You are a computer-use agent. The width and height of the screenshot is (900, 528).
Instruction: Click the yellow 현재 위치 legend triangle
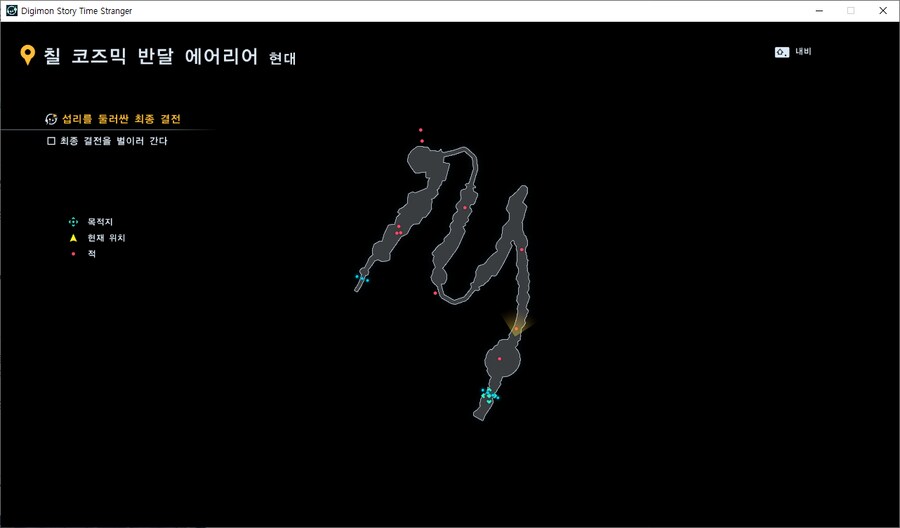73,238
